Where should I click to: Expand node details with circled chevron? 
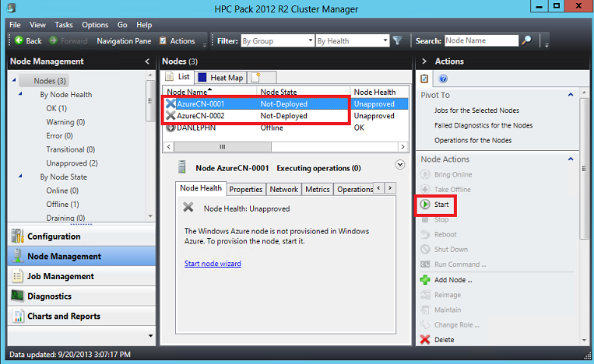coord(400,165)
